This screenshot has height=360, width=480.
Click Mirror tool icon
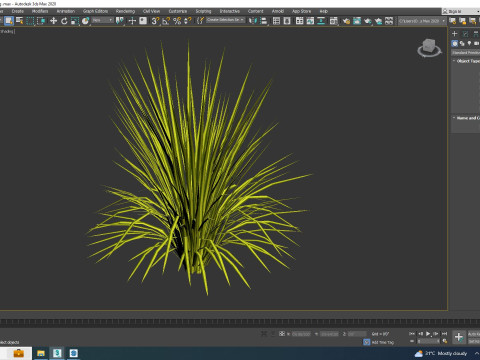coord(253,21)
